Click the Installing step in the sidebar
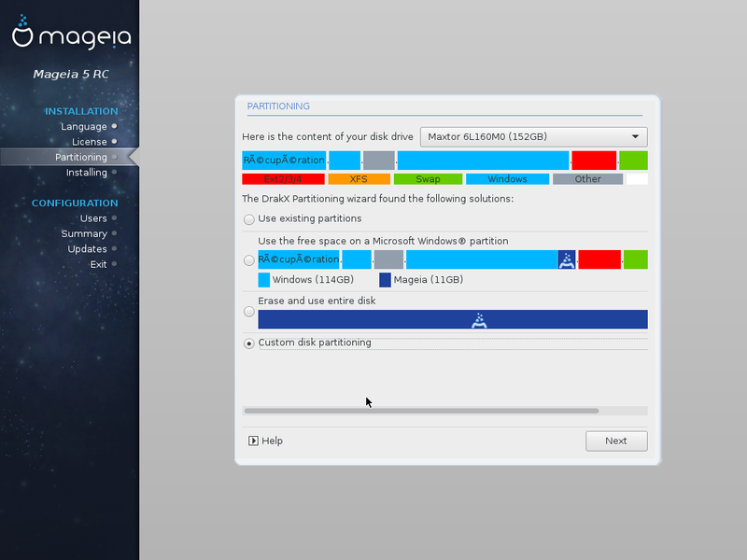The image size is (747, 560). (x=87, y=173)
